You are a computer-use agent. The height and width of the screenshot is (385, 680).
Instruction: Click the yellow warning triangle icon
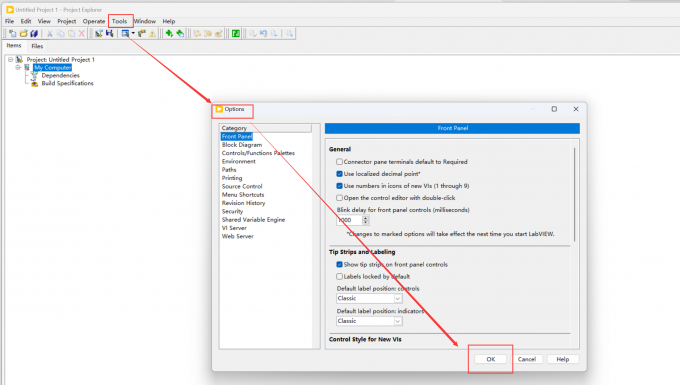(152, 33)
